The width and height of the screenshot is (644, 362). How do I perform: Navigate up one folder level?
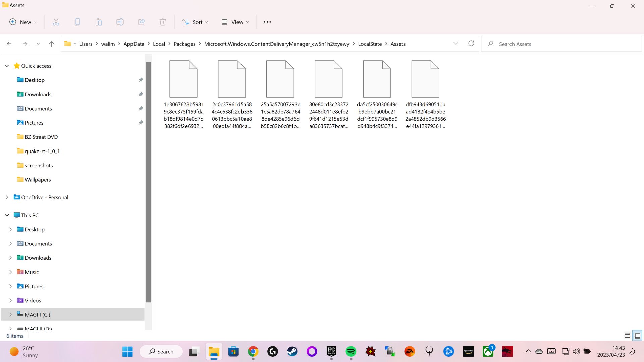pyautogui.click(x=51, y=44)
